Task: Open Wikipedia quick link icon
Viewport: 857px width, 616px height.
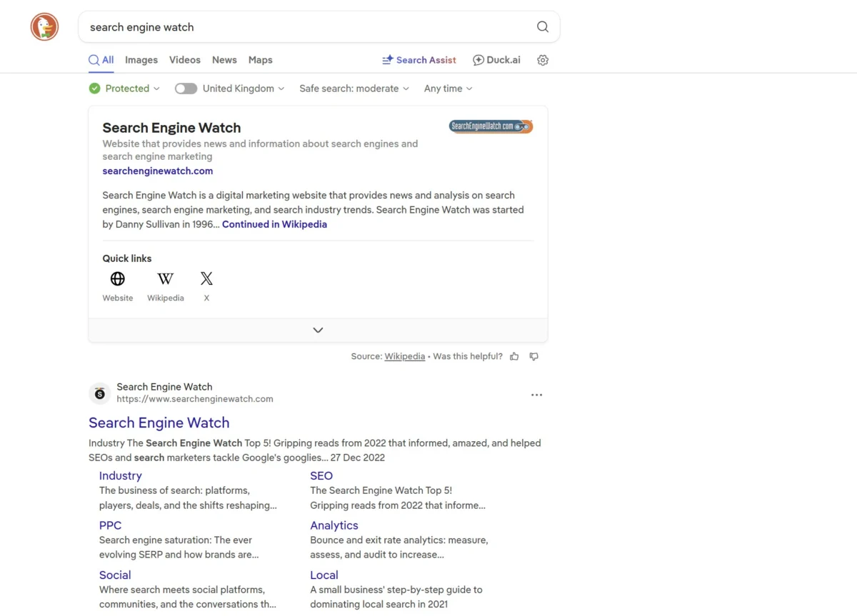Action: (166, 278)
